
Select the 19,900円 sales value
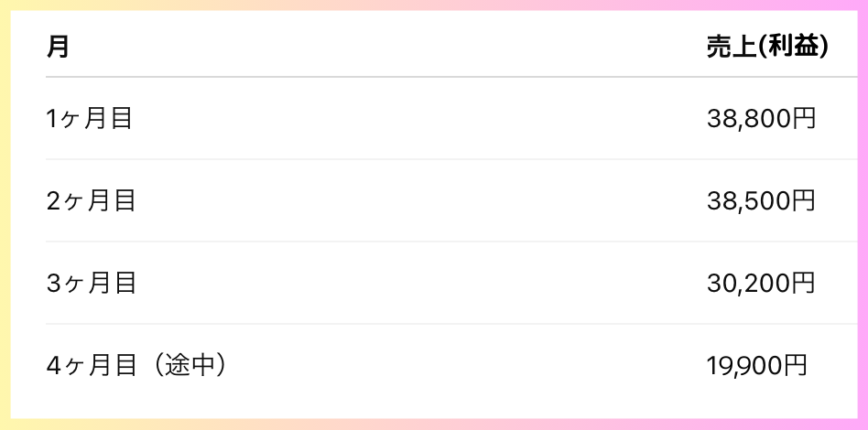pyautogui.click(x=756, y=366)
